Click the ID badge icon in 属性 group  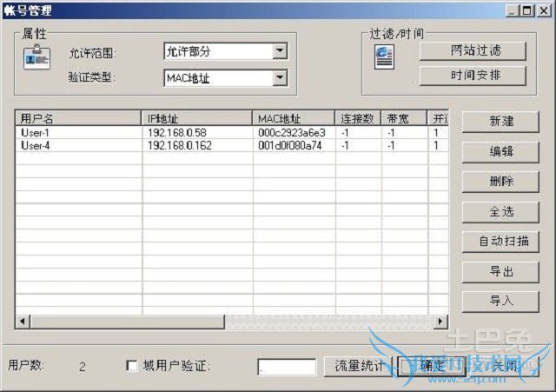[36, 56]
